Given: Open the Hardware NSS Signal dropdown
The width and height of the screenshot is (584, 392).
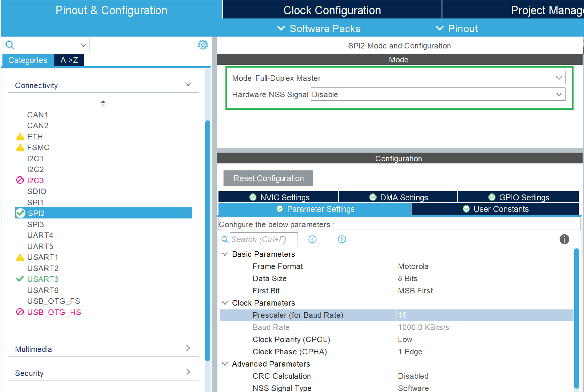Looking at the screenshot, I should pos(438,94).
